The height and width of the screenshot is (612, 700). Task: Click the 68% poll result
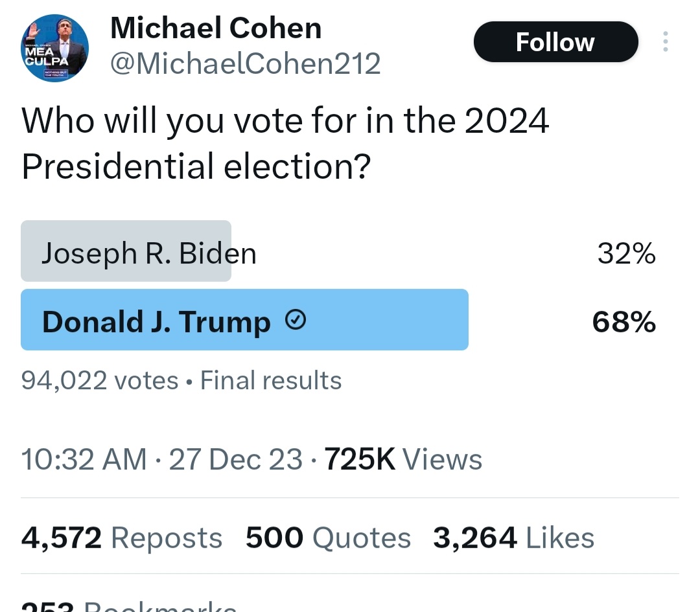[624, 322]
